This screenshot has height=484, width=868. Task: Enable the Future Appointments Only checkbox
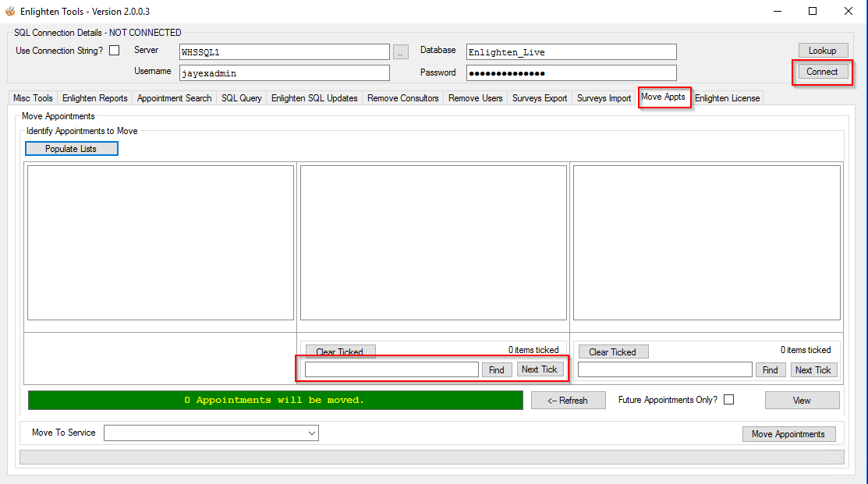tap(729, 399)
